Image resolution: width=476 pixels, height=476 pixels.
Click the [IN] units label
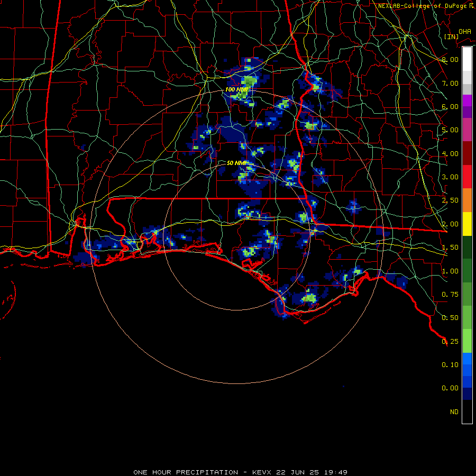click(x=451, y=36)
